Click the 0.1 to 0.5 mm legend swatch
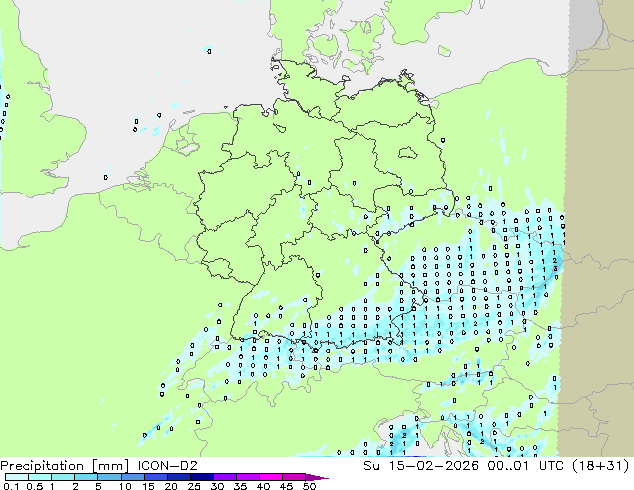Viewport: 634px width, 490px height. point(17,477)
